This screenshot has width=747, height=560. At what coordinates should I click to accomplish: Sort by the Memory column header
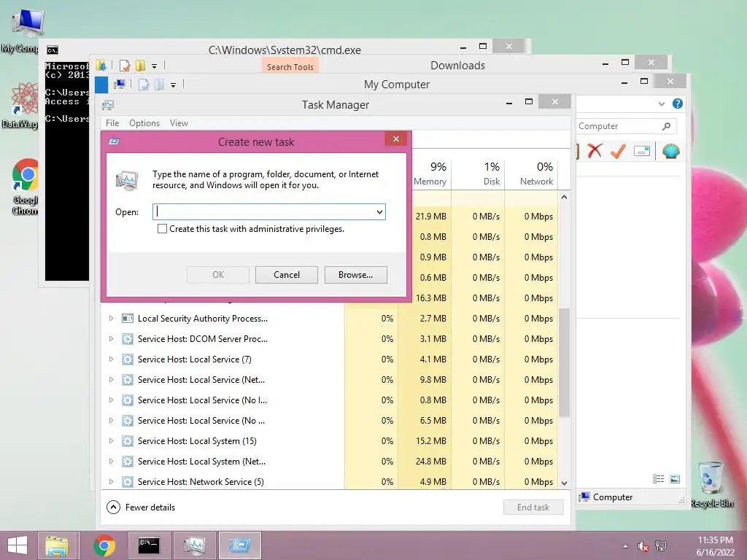pos(430,174)
